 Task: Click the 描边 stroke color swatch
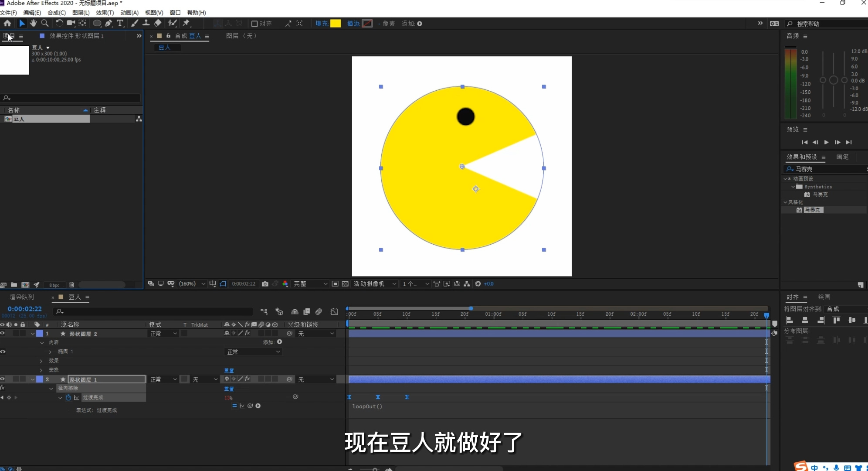[367, 24]
